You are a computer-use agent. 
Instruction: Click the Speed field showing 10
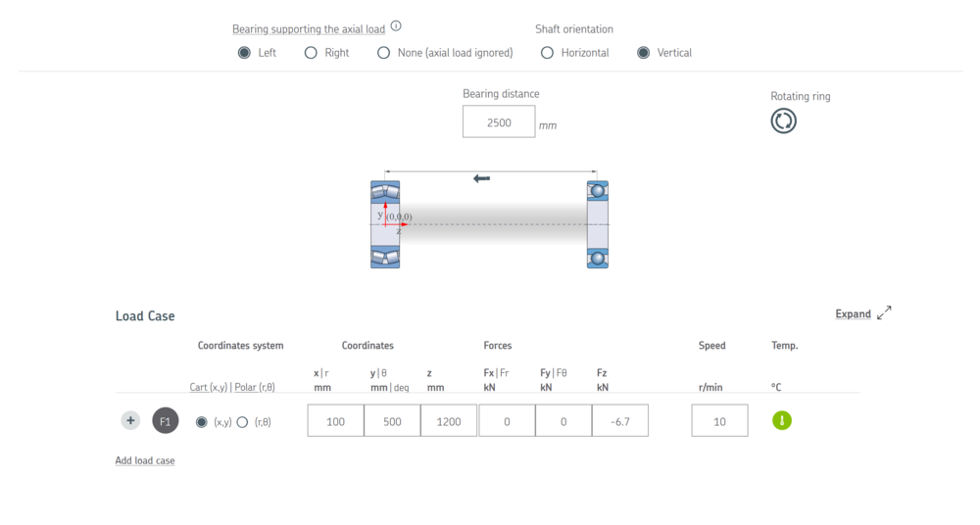click(719, 420)
